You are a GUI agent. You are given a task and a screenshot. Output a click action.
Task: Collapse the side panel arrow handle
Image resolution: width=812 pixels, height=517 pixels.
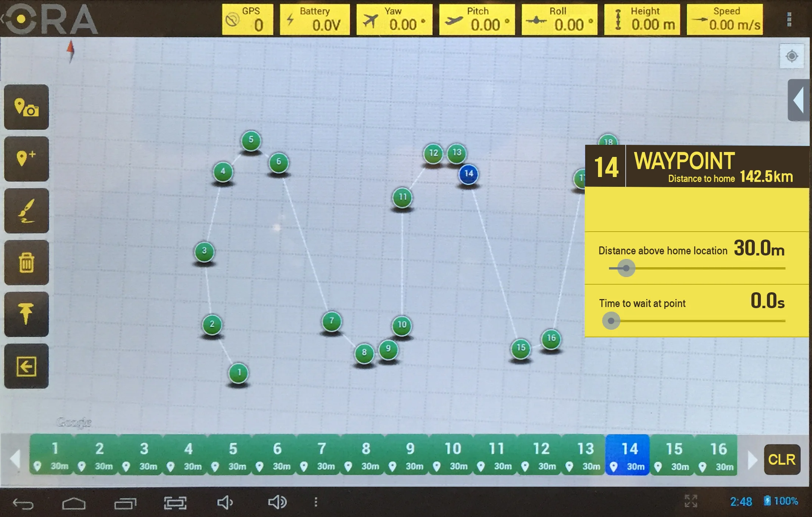[798, 100]
